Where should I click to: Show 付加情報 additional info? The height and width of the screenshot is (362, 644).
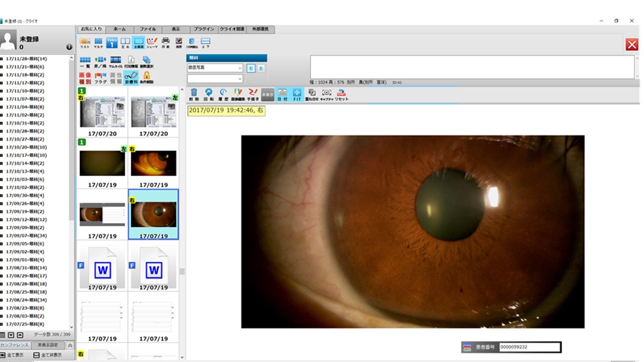[131, 62]
